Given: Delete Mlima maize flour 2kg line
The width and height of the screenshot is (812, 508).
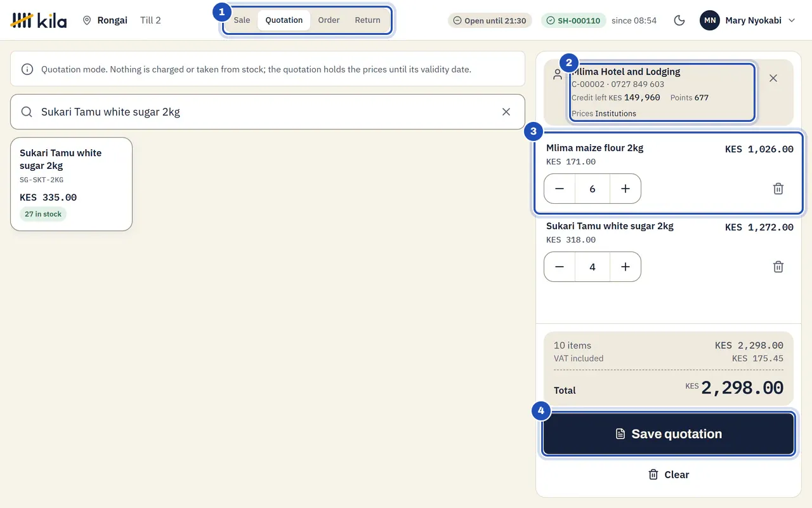Looking at the screenshot, I should 778,189.
